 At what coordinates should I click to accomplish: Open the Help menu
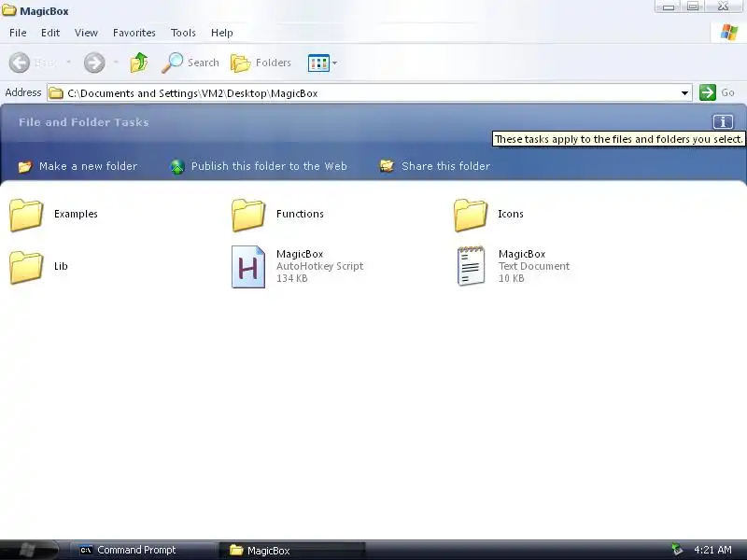click(222, 33)
